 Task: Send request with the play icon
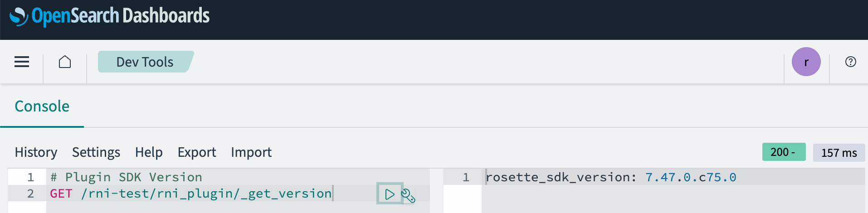click(390, 194)
